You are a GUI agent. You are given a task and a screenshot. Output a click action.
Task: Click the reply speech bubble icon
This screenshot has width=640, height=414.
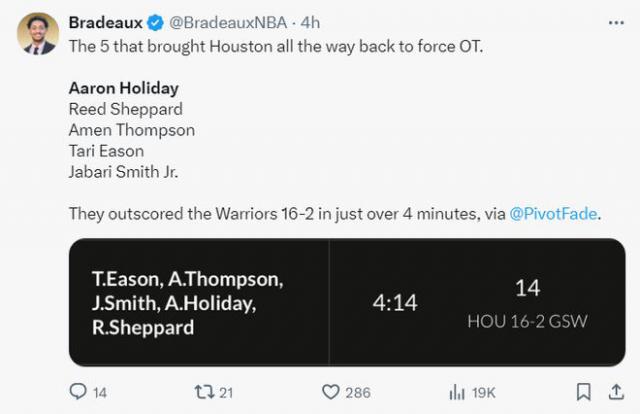click(77, 392)
